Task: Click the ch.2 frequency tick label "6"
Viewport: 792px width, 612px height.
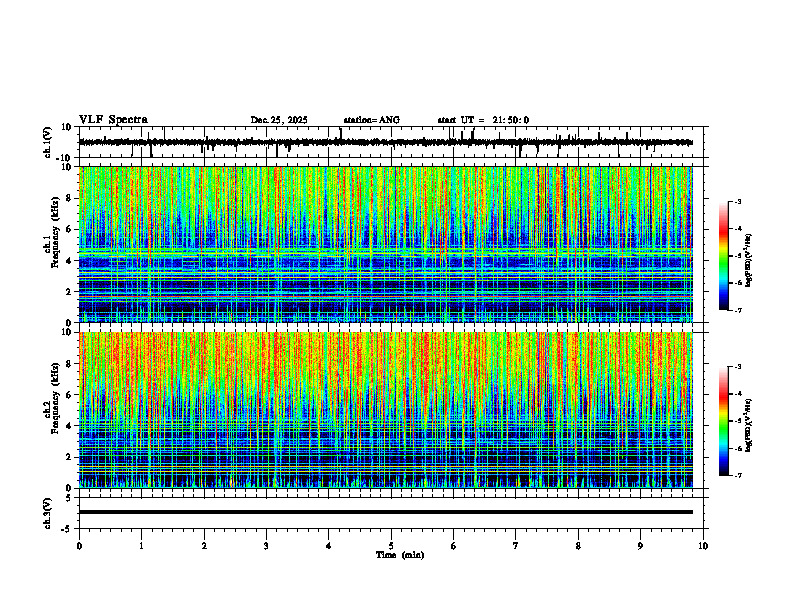Action: tap(70, 395)
